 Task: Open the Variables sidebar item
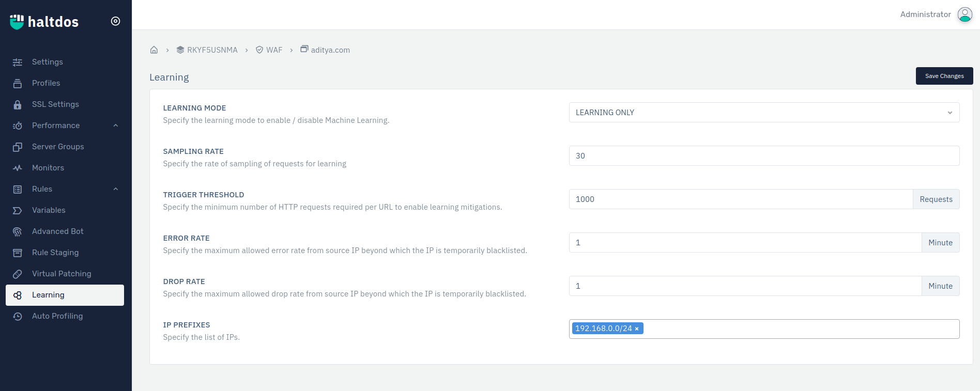(49, 210)
